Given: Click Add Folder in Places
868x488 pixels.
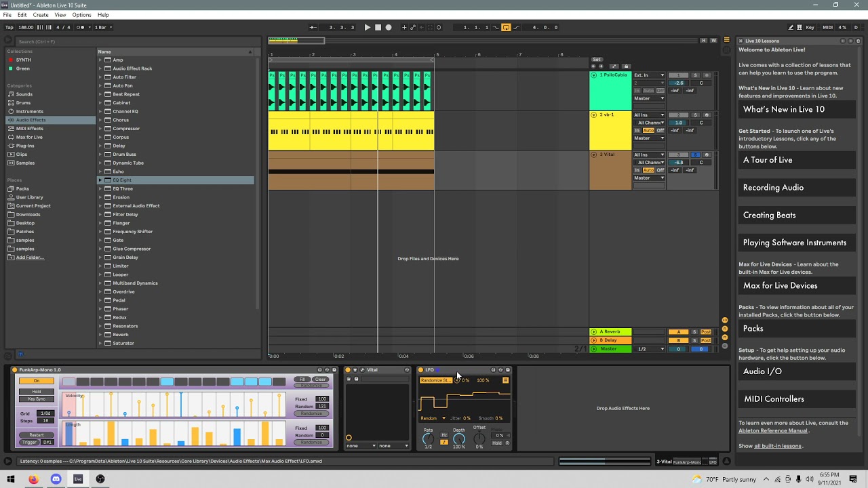Looking at the screenshot, I should (x=30, y=258).
